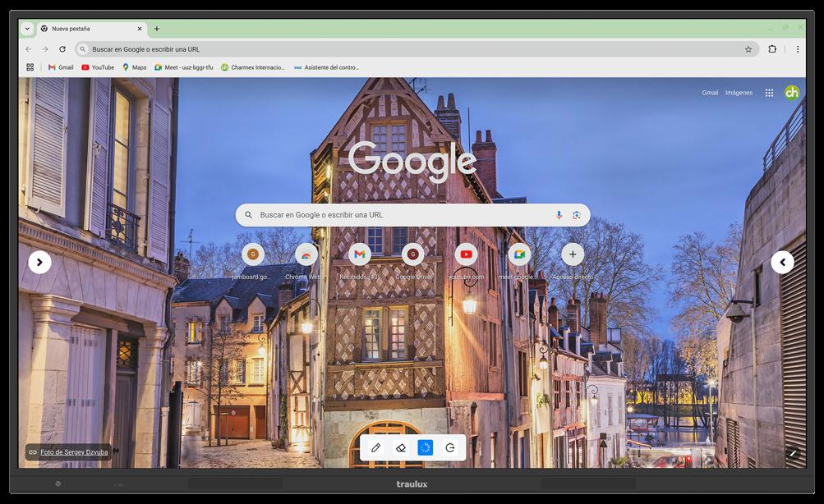
Task: Open the jamboard shortcut tile
Action: 253,261
